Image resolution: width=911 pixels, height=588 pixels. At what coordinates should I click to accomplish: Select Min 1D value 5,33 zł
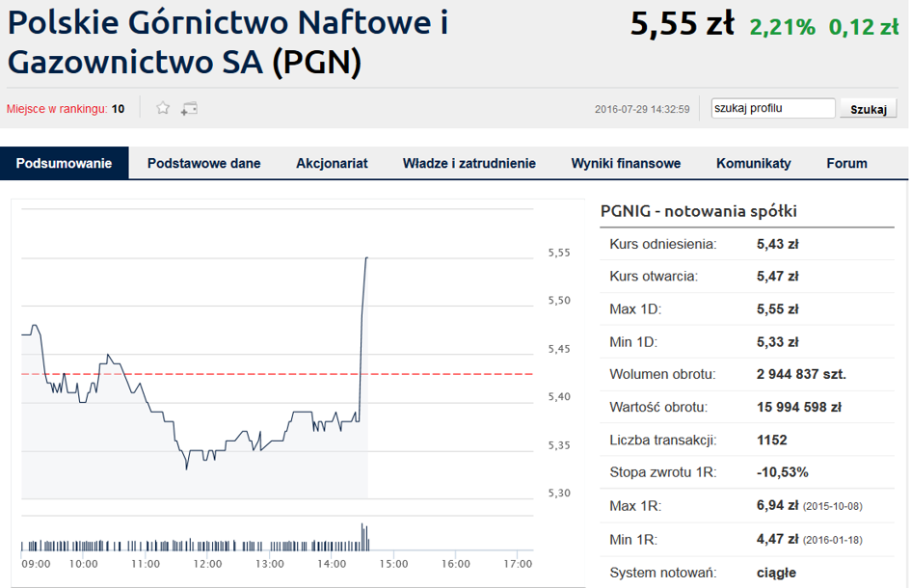click(777, 341)
